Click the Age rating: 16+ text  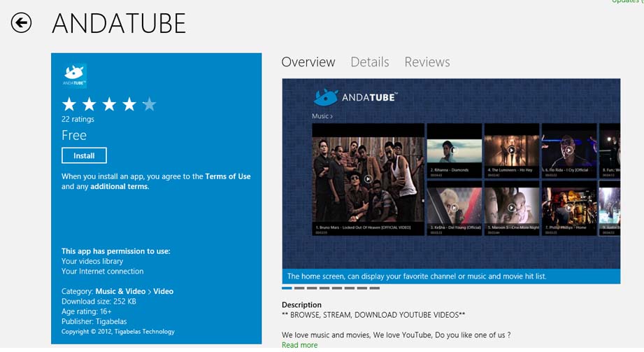pos(86,311)
